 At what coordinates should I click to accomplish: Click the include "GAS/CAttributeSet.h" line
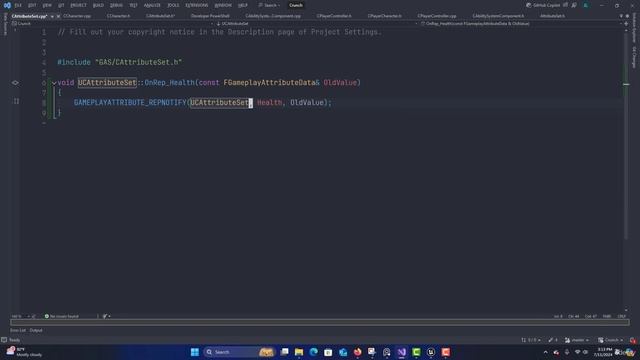(120, 62)
